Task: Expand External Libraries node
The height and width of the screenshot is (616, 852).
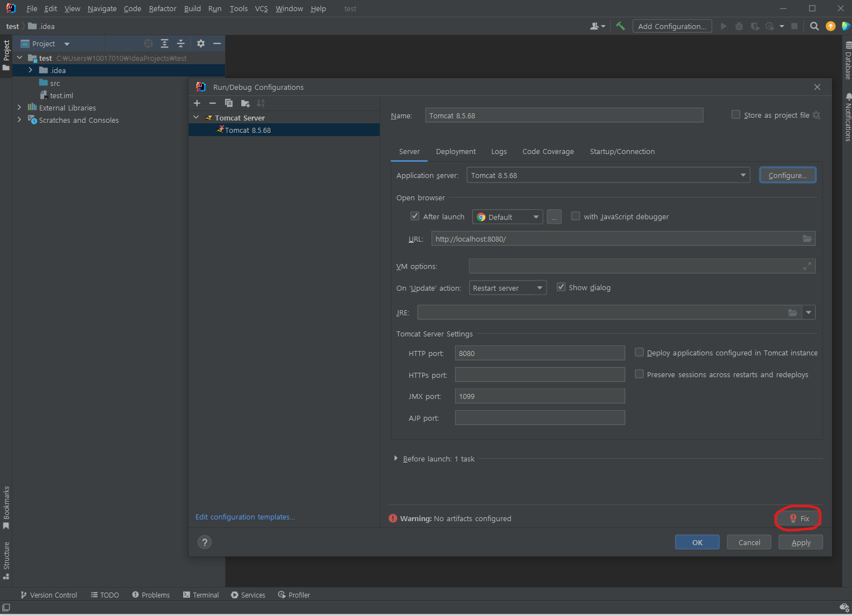Action: click(20, 107)
